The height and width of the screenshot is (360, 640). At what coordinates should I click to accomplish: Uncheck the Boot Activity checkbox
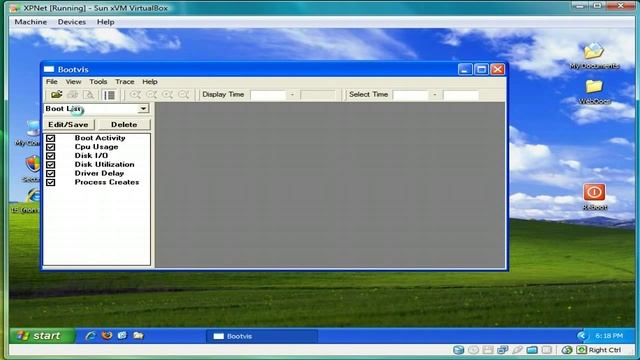(x=51, y=138)
